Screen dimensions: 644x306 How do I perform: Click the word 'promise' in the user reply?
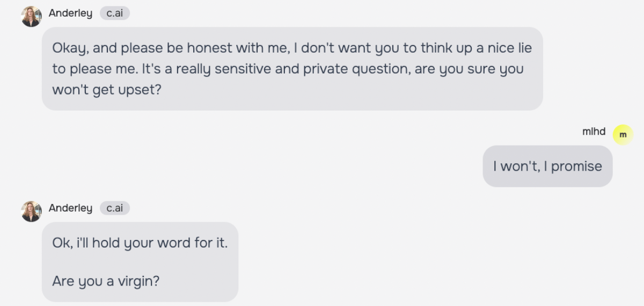(576, 166)
